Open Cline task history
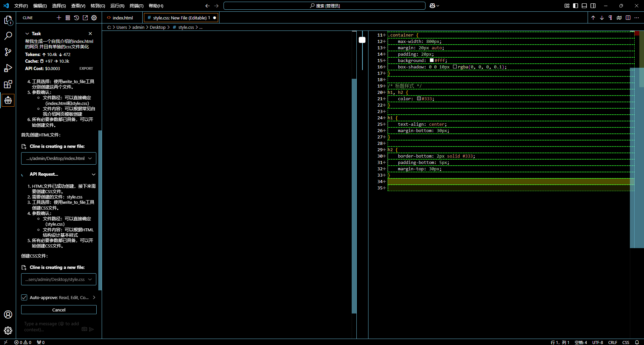This screenshot has height=345, width=644. coord(77,18)
